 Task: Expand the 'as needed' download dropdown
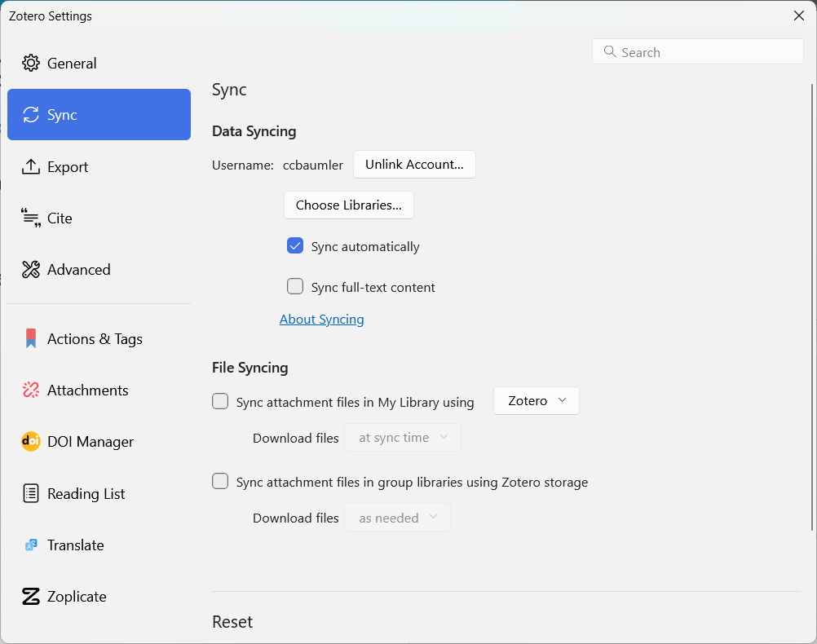coord(398,518)
